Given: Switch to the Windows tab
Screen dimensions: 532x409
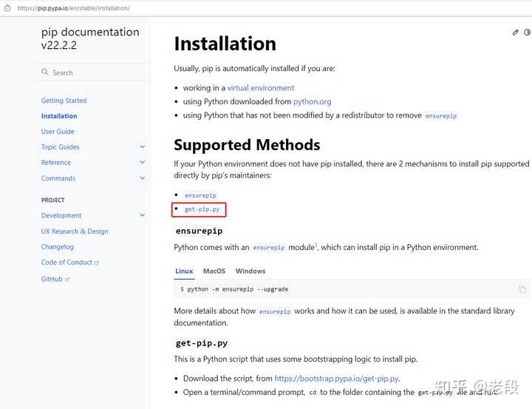Looking at the screenshot, I should click(x=250, y=271).
